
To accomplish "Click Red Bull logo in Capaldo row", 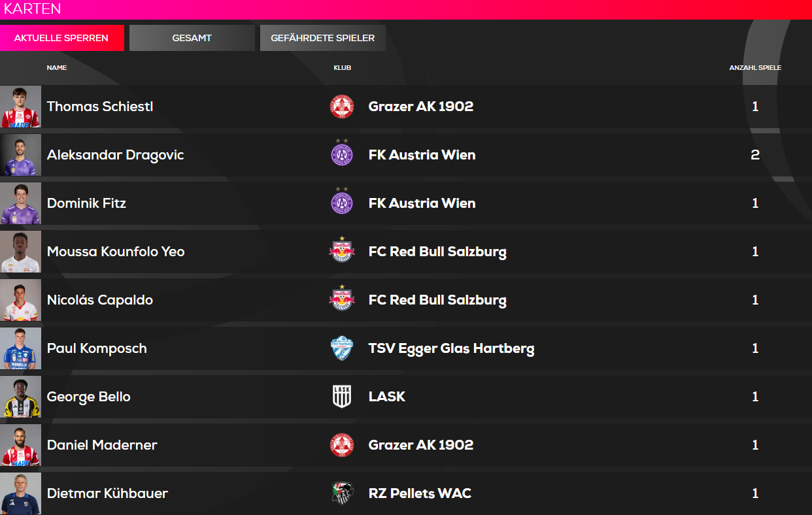I will [341, 298].
